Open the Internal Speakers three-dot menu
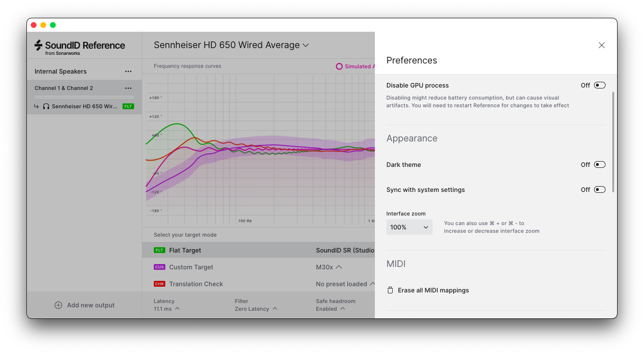Screen dimensions: 644x354 coord(128,71)
